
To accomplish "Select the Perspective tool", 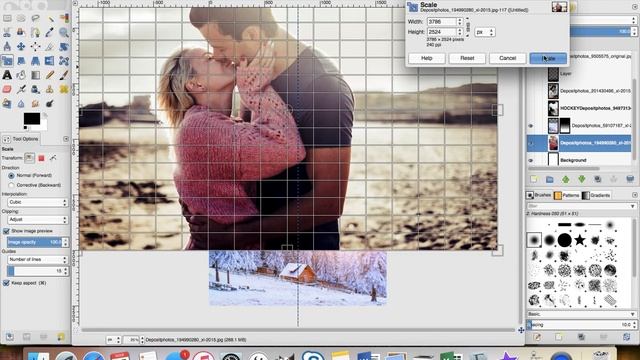I will pos(36,61).
